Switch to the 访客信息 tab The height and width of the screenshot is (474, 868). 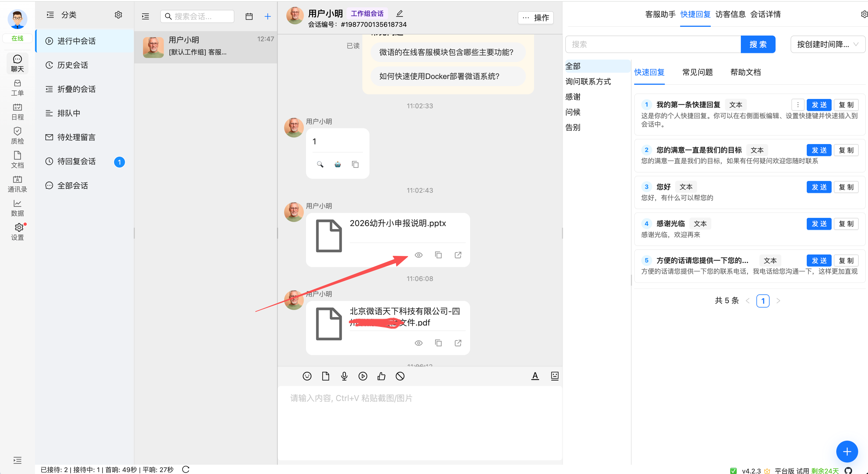coord(730,14)
